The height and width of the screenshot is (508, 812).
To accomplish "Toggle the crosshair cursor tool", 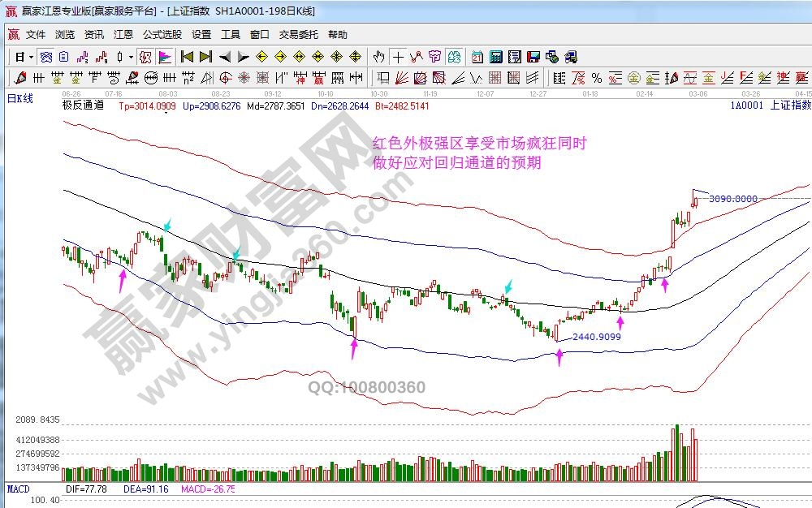I will coord(398,57).
